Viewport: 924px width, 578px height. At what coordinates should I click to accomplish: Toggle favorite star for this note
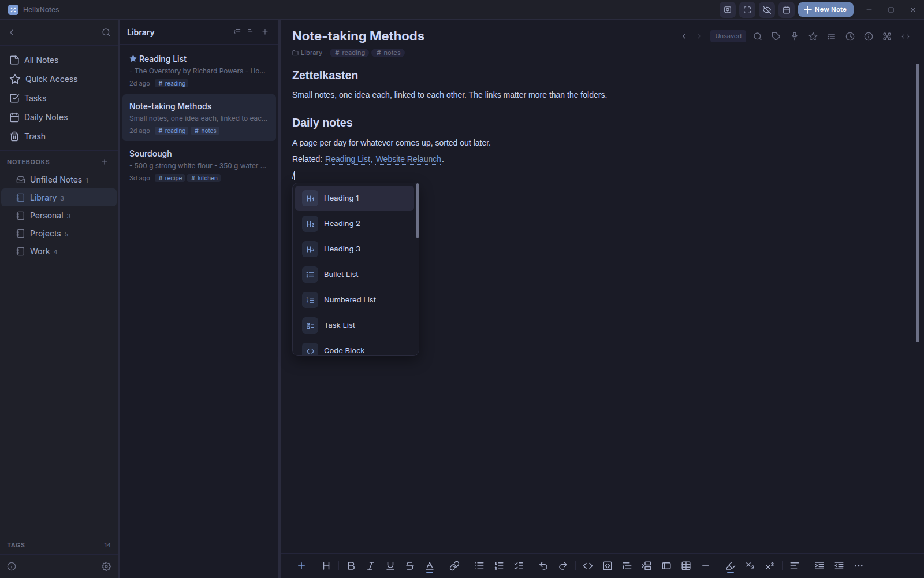[x=813, y=36]
